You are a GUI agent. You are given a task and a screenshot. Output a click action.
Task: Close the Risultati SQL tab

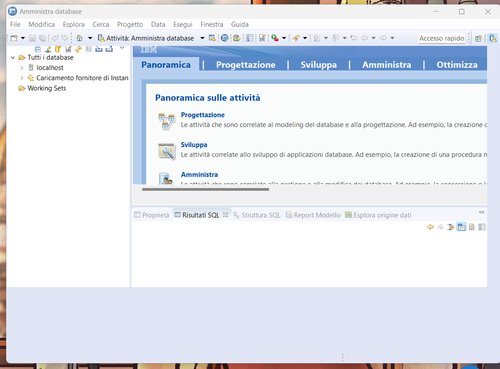tap(226, 215)
